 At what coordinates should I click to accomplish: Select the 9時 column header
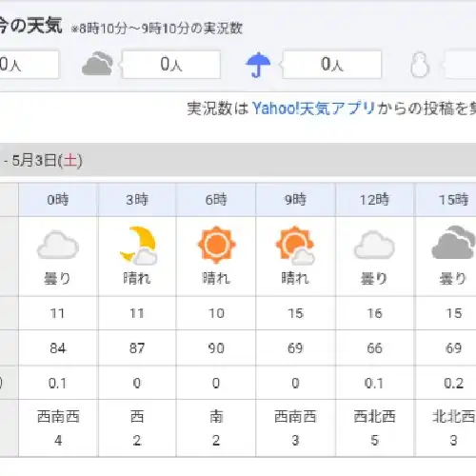(295, 200)
